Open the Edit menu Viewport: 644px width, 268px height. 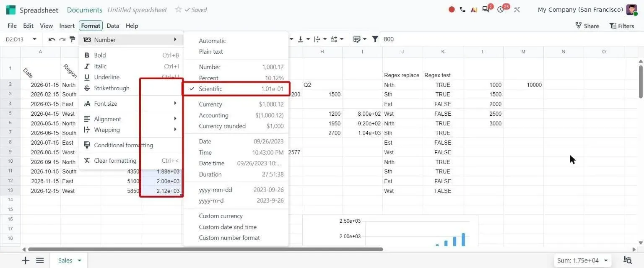tap(28, 26)
